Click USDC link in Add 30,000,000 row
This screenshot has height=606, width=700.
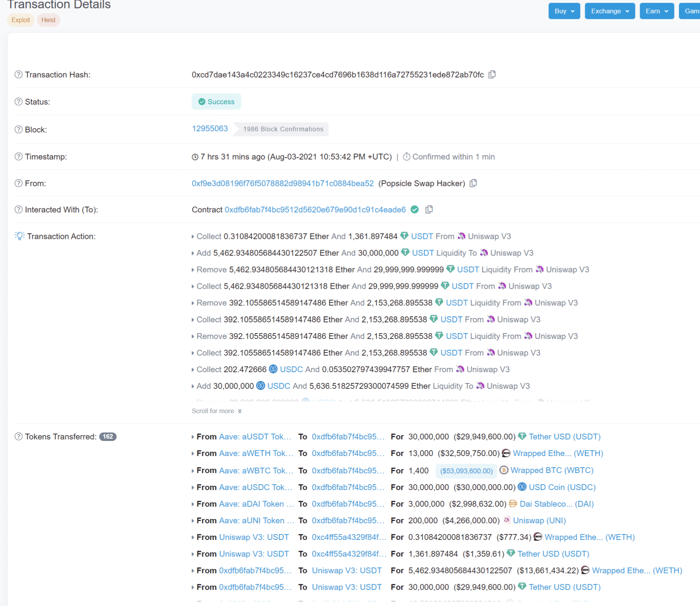tap(278, 386)
